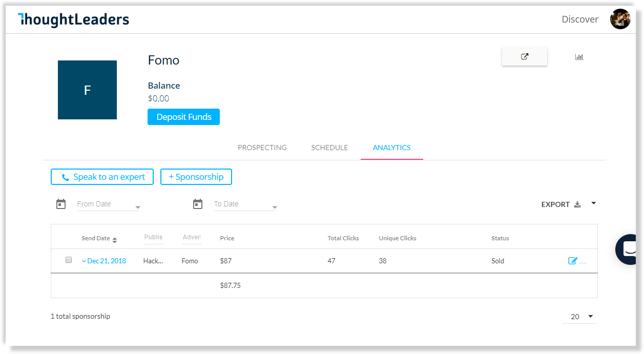The width and height of the screenshot is (644, 354).
Task: Click the edit pencil icon for sponsorship
Action: [x=573, y=261]
